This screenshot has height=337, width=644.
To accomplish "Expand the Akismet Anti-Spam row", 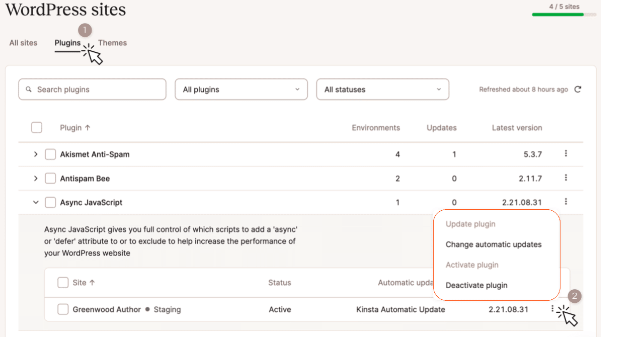I will [36, 154].
